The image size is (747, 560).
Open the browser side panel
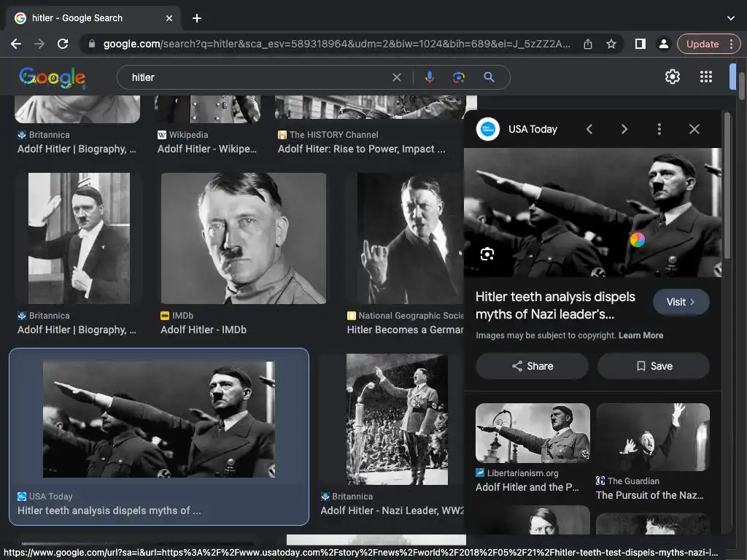[640, 44]
